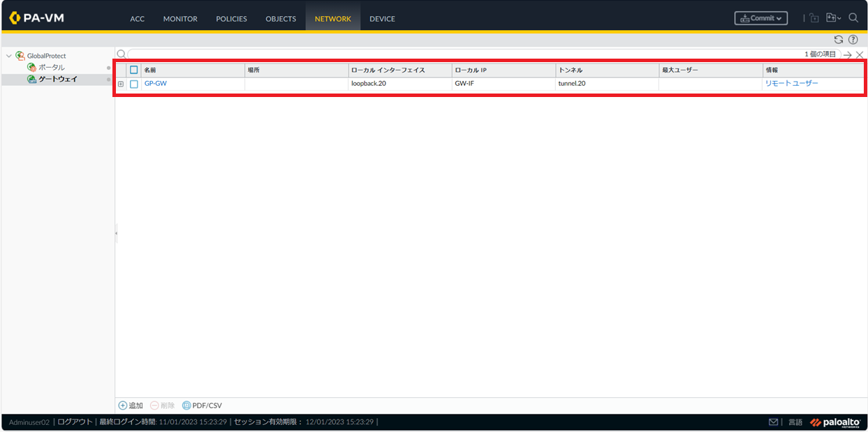Screen dimensions: 868x432
Task: Click the loopback.20 cell
Action: (369, 84)
